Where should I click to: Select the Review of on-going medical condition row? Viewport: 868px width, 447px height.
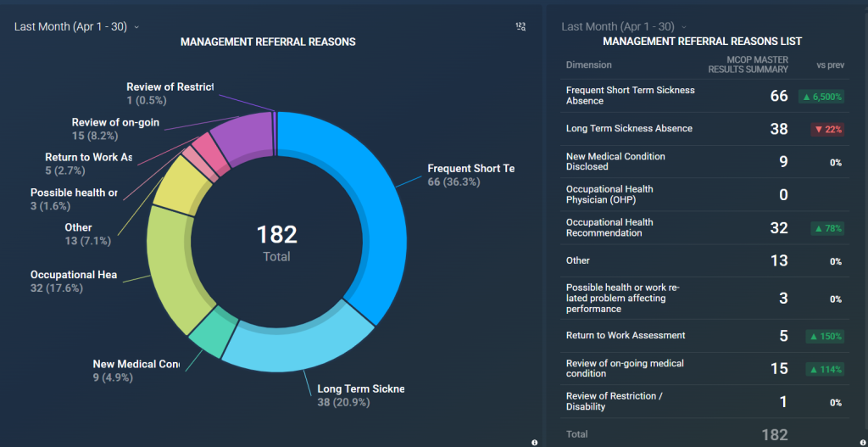(625, 368)
